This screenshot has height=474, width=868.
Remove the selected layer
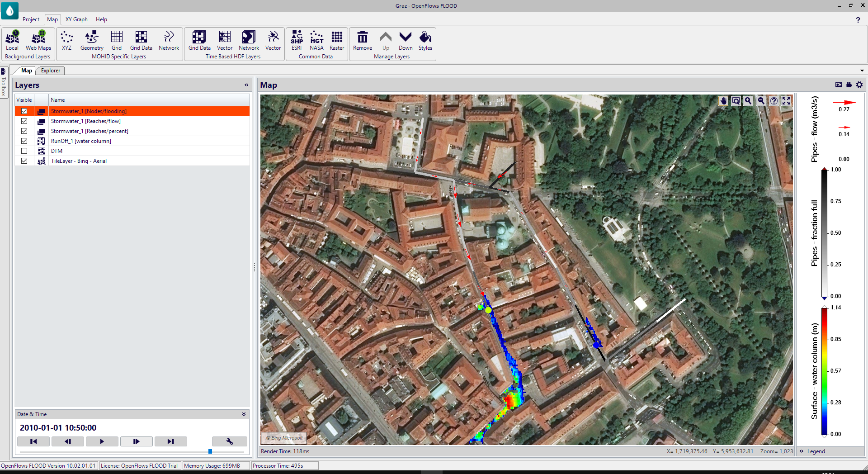(x=363, y=41)
